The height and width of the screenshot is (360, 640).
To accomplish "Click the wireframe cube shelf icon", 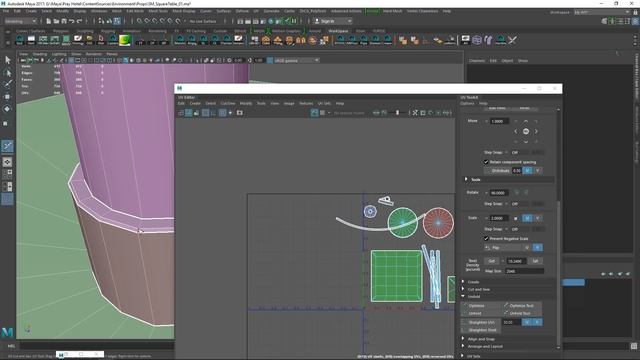I will point(477,40).
